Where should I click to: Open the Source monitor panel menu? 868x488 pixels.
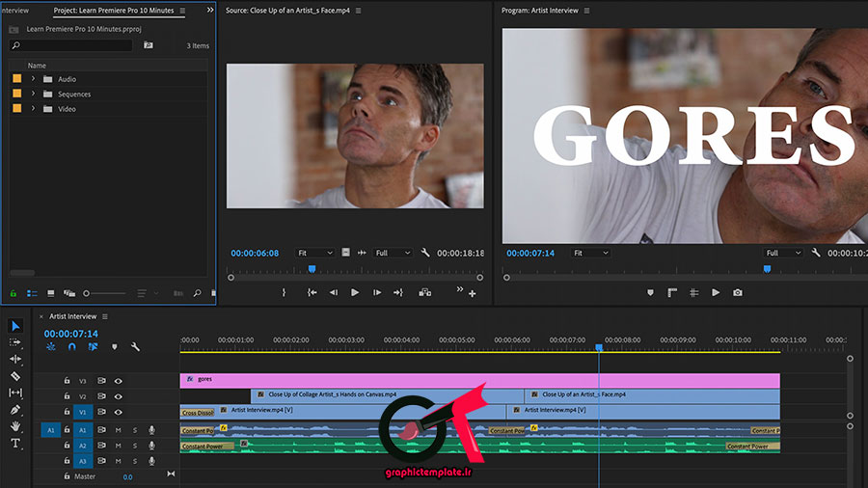pyautogui.click(x=358, y=11)
